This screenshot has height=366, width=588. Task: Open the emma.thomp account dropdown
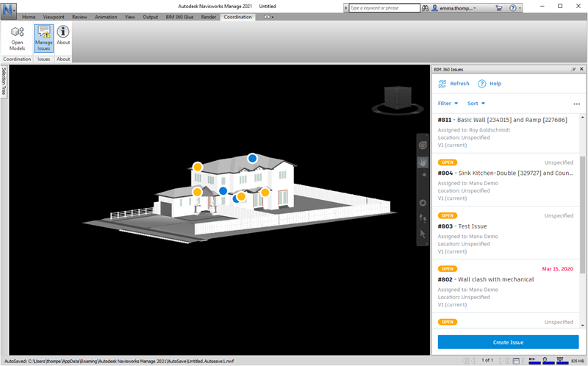[x=453, y=8]
